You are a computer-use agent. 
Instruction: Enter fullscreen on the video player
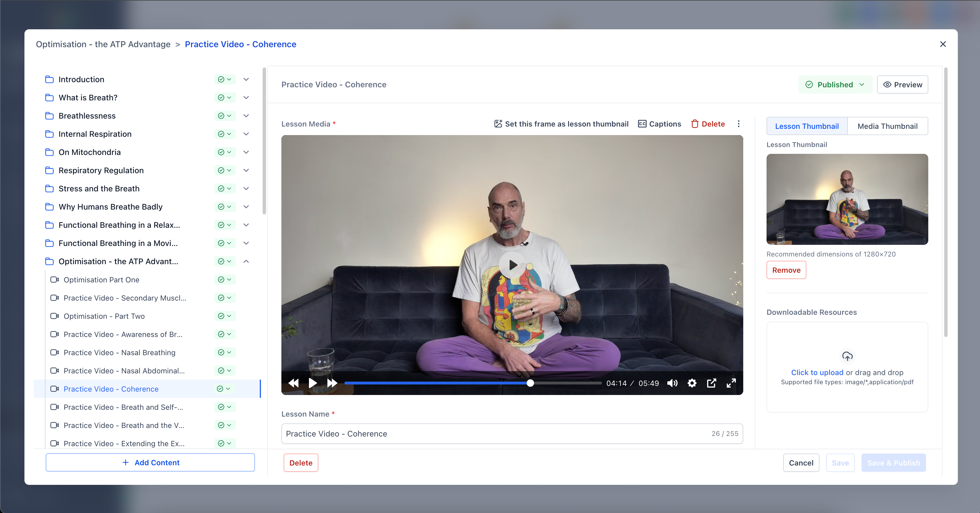731,383
